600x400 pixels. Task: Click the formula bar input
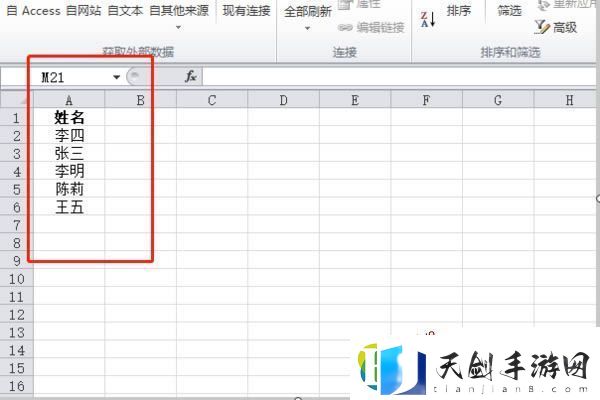click(400, 77)
